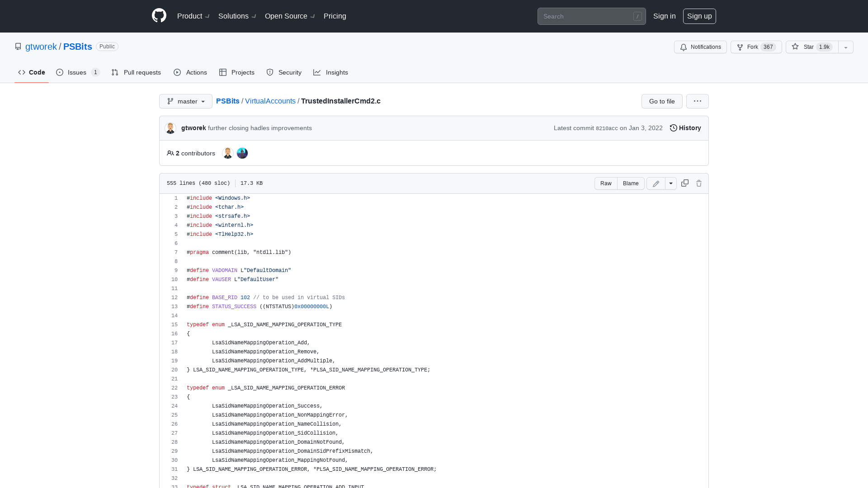Screen dimensions: 868x488
Task: Click the '#pragma comment(lib, "ntdll.lib")' line
Action: [x=239, y=253]
